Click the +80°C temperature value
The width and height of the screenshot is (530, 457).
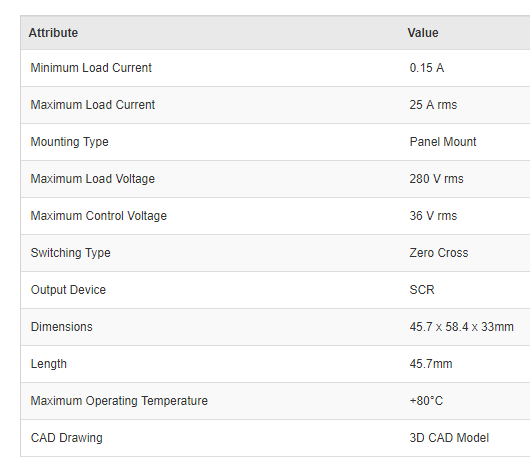[x=426, y=401]
